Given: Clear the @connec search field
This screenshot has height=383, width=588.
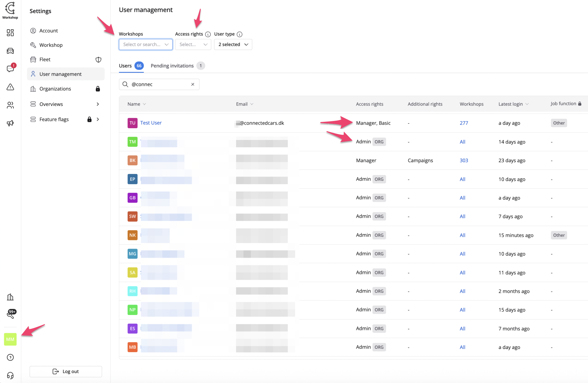Looking at the screenshot, I should point(193,84).
